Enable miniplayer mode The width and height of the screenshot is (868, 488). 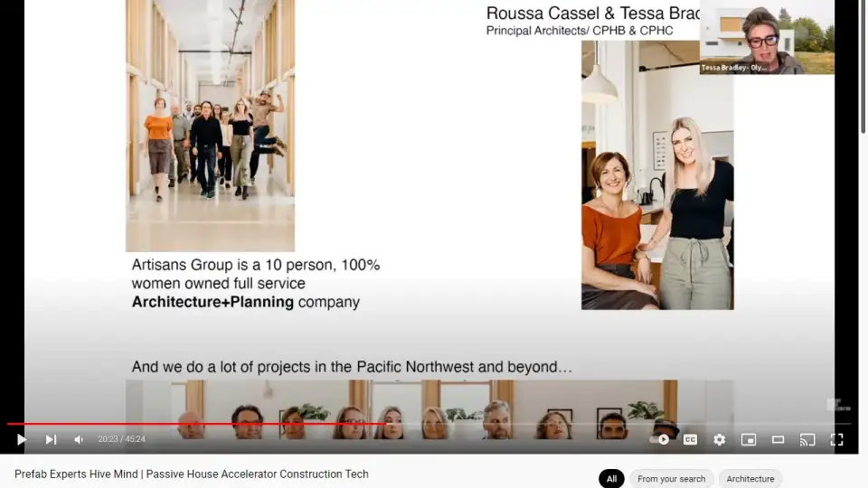pyautogui.click(x=749, y=439)
